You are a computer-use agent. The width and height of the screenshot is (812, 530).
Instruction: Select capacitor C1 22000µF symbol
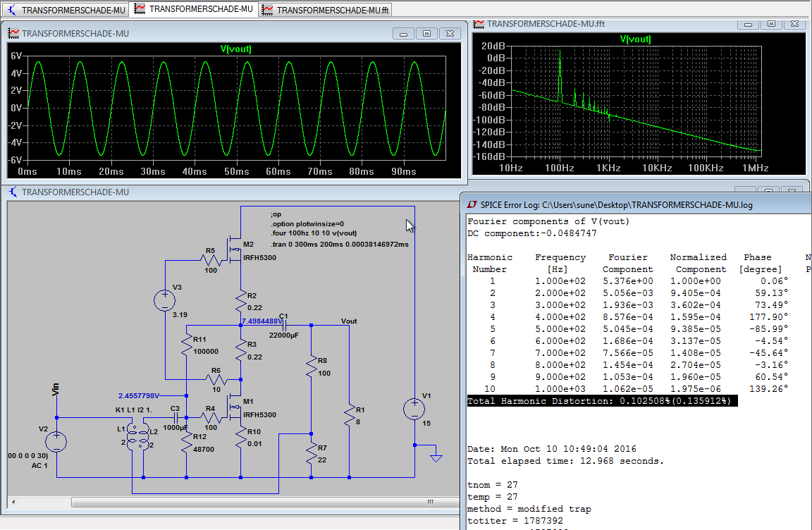[x=284, y=325]
